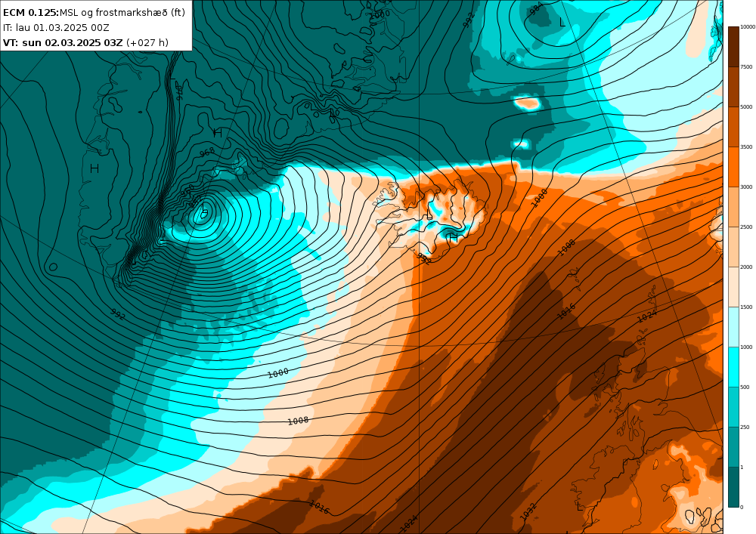756x534 pixels.
Task: Click the 'L' low marker at bottom right over the British Isles
Action: pyautogui.click(x=580, y=507)
